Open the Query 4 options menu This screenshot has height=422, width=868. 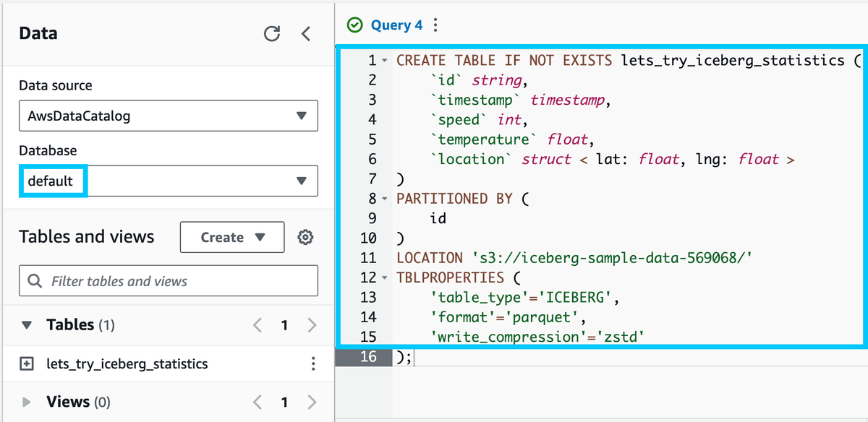coord(435,25)
